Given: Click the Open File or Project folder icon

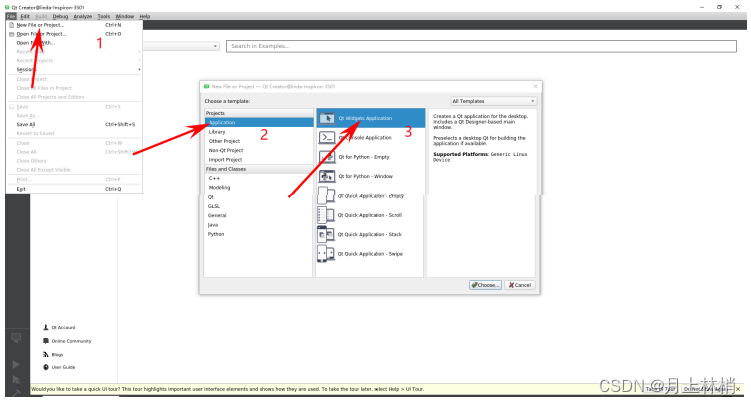Looking at the screenshot, I should point(11,34).
